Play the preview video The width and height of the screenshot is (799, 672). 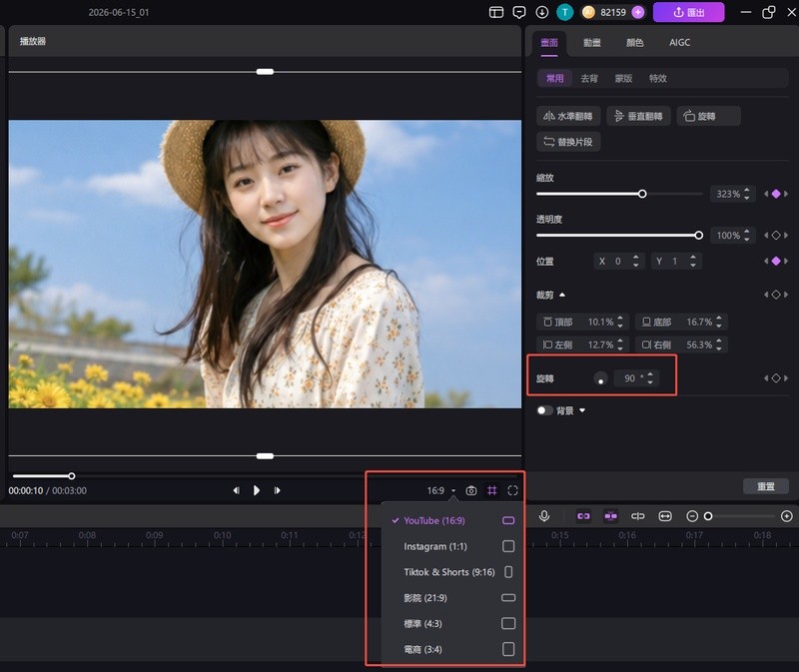[257, 490]
